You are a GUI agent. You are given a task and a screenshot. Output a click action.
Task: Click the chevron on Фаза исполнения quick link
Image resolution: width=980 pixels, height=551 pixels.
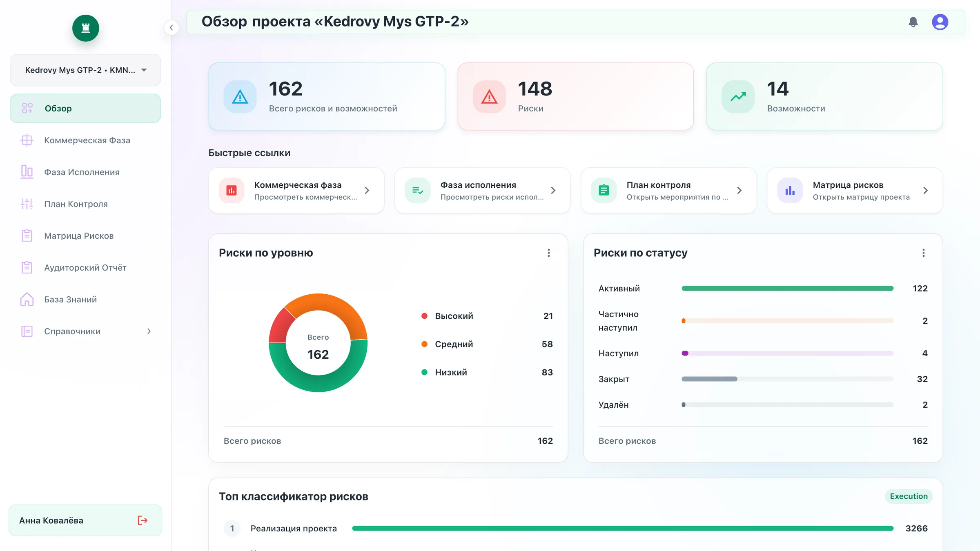(553, 191)
